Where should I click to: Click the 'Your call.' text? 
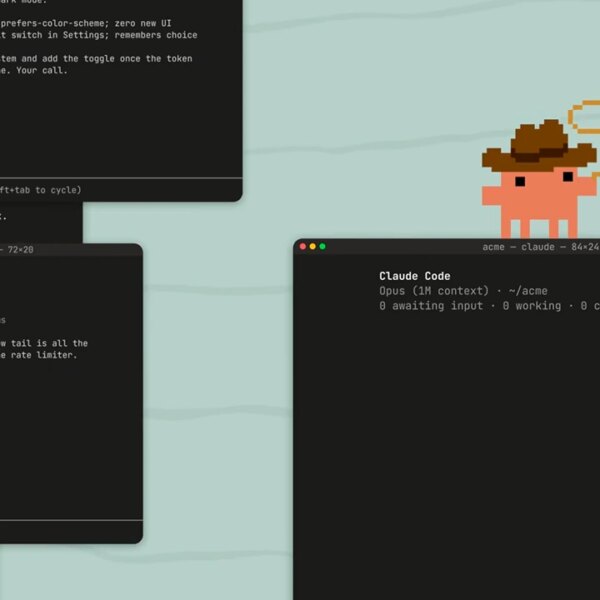[42, 70]
